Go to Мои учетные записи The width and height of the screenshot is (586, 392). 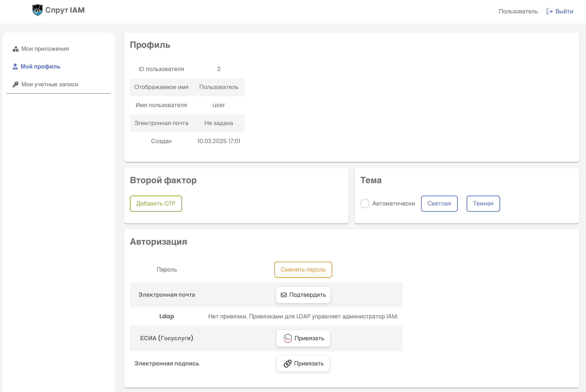pos(50,84)
